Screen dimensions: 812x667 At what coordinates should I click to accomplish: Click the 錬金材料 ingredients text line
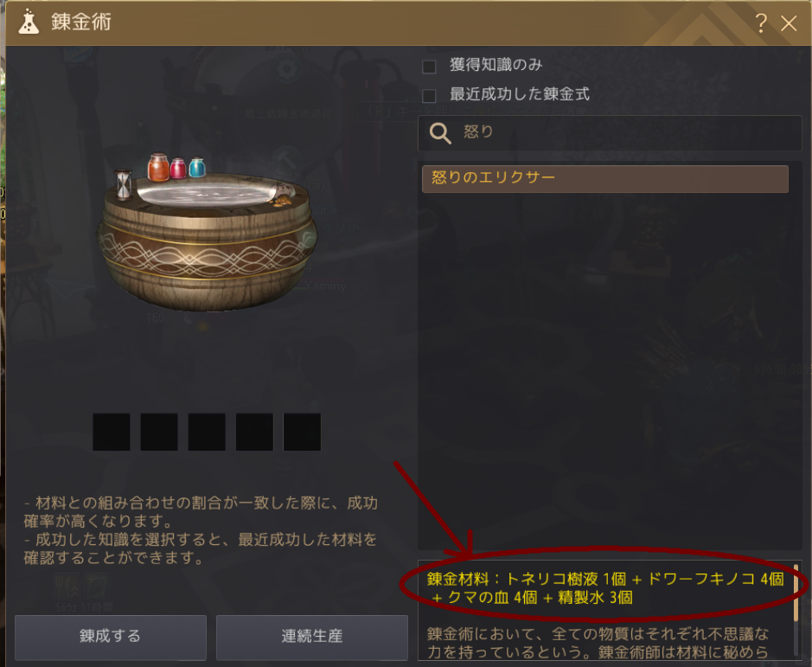(604, 587)
